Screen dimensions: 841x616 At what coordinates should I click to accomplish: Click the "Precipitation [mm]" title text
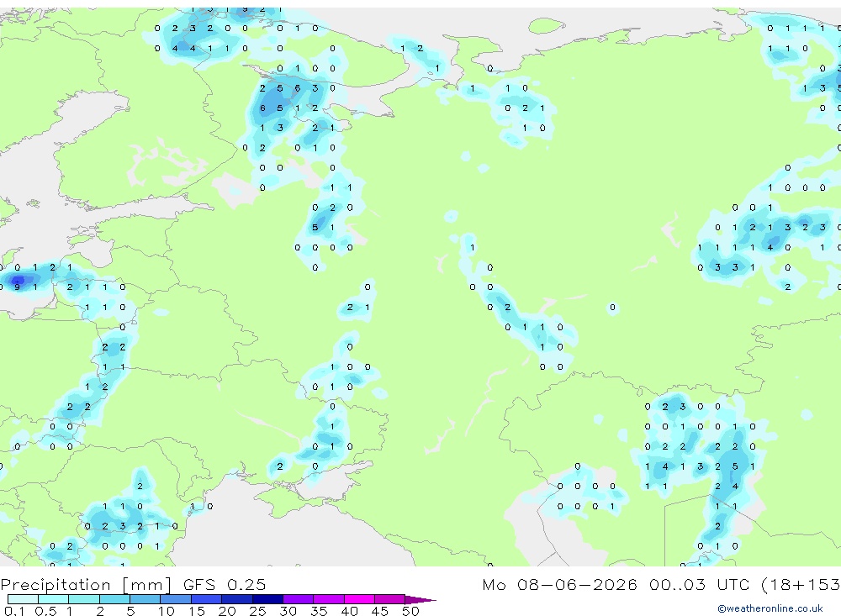click(x=86, y=585)
